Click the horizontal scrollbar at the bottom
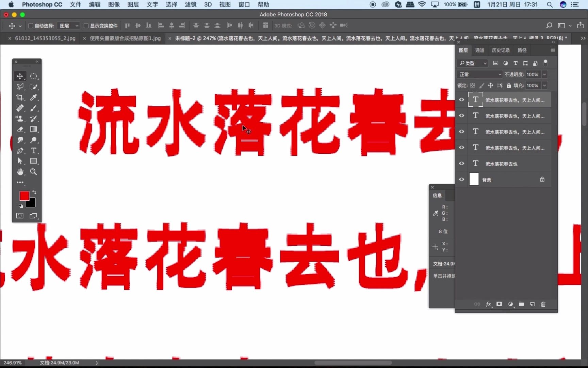Image resolution: width=588 pixels, height=368 pixels. (x=353, y=363)
